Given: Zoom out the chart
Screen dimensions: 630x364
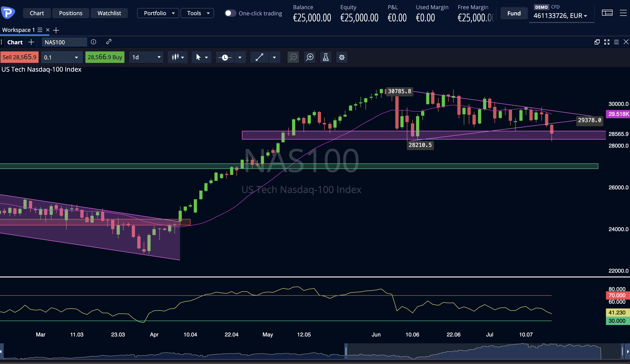Looking at the screenshot, I should pyautogui.click(x=293, y=57).
